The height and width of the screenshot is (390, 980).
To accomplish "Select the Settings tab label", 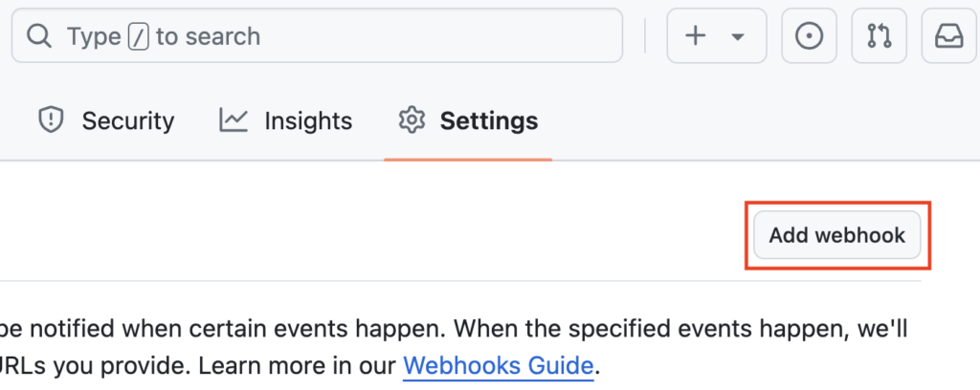I will (x=489, y=120).
